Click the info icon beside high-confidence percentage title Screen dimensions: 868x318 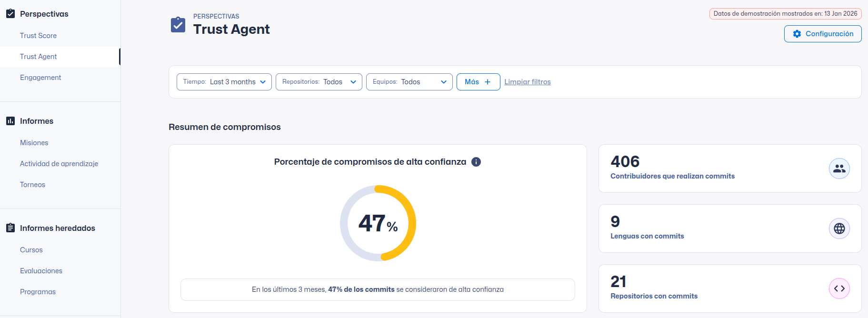click(476, 162)
